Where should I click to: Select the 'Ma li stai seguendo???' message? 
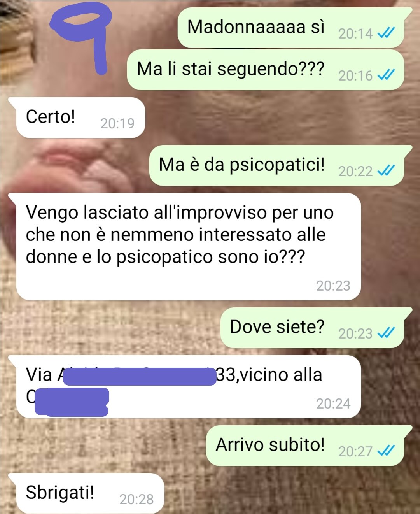[x=269, y=70]
